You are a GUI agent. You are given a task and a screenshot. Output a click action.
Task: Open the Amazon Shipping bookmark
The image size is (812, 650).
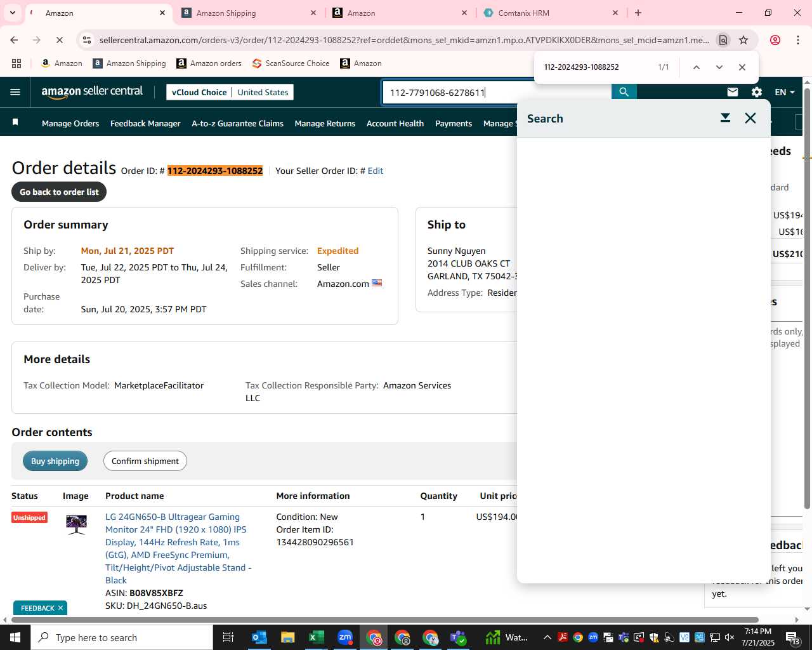click(x=129, y=63)
